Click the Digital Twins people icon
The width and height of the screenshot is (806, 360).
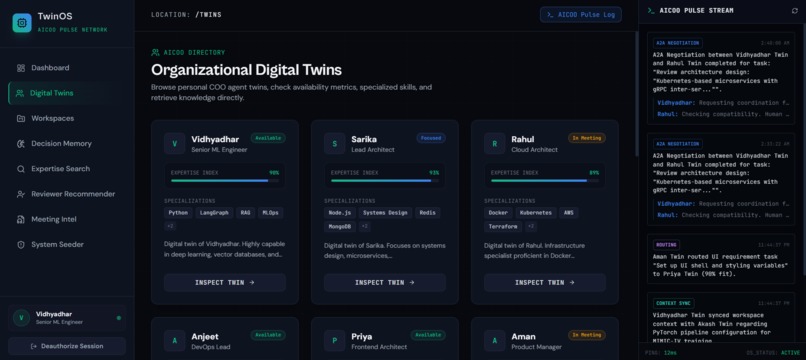20,93
